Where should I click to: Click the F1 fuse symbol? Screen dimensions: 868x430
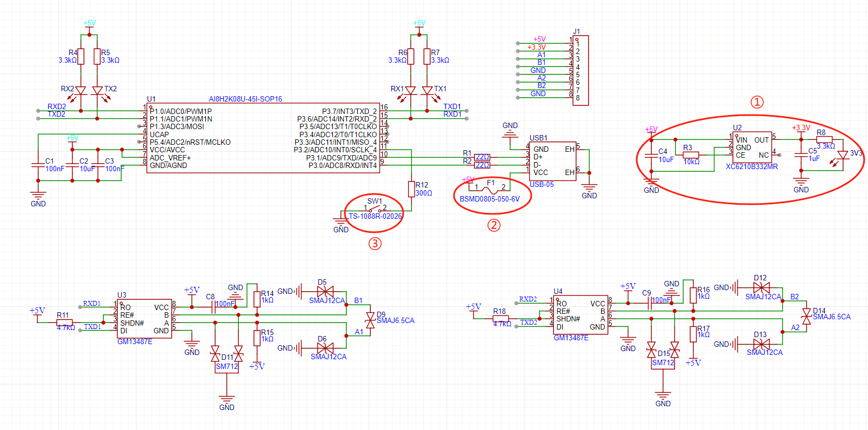[x=490, y=189]
